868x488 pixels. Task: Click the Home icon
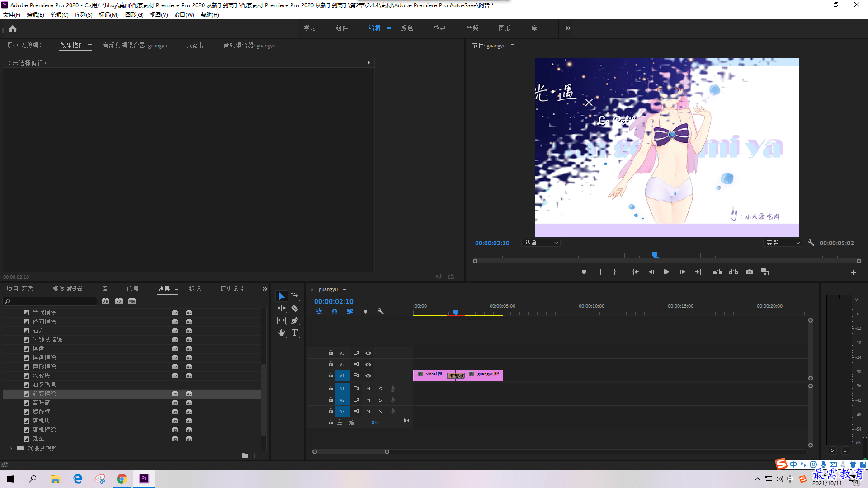[x=13, y=28]
